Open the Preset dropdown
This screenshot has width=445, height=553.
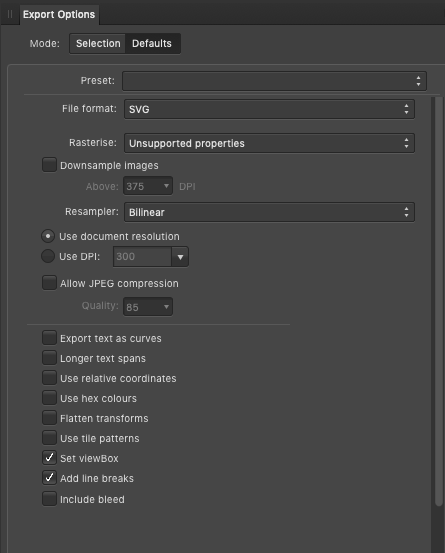click(274, 81)
